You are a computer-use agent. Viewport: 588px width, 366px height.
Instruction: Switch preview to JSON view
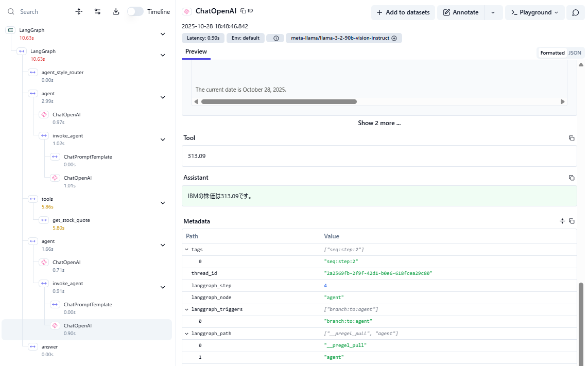tap(575, 53)
